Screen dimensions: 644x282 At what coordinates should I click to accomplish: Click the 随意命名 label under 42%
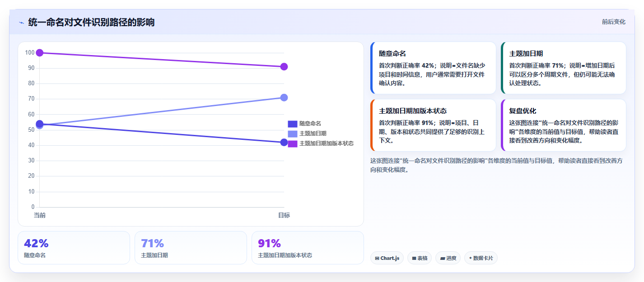(35, 255)
